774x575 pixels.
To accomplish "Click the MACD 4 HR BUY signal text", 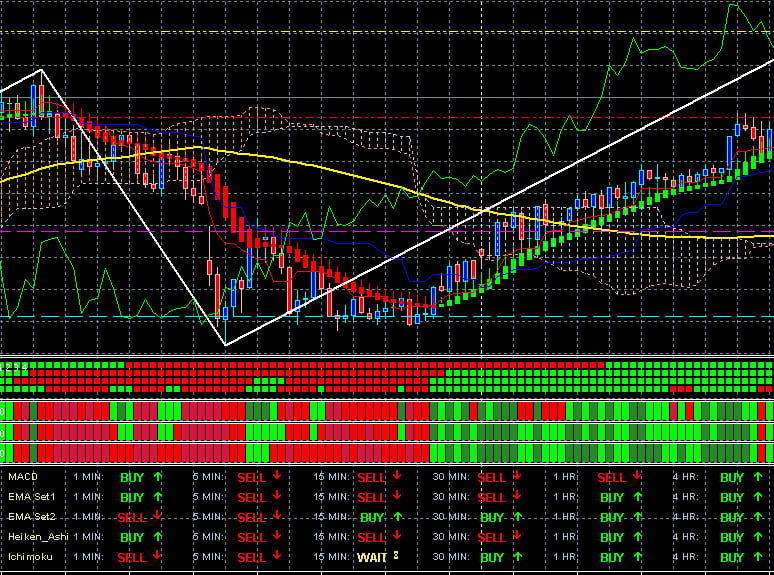I will click(x=732, y=478).
